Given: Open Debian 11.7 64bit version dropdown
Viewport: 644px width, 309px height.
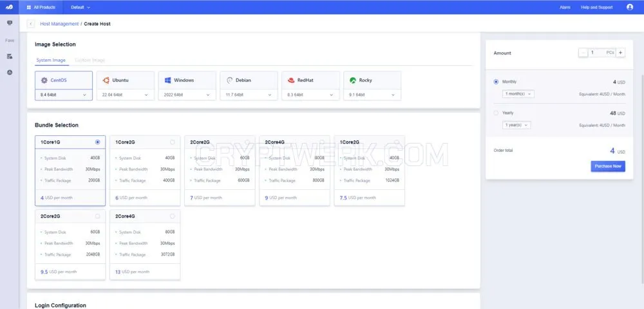Looking at the screenshot, I should click(249, 95).
